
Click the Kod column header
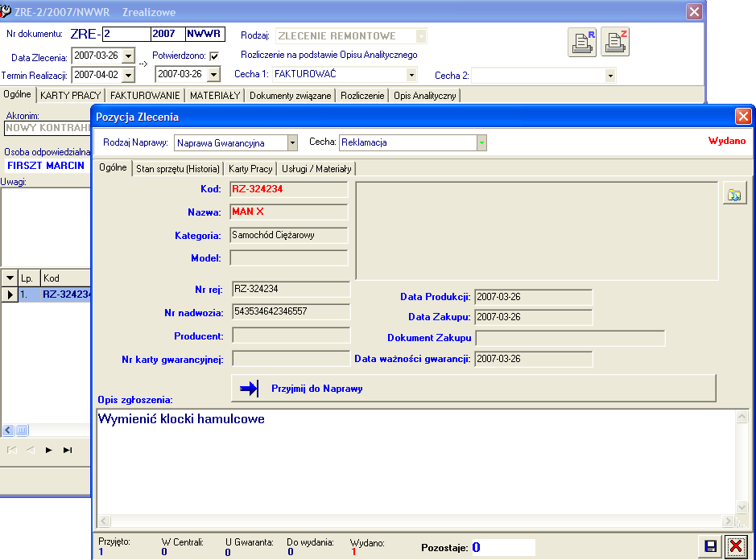65,278
